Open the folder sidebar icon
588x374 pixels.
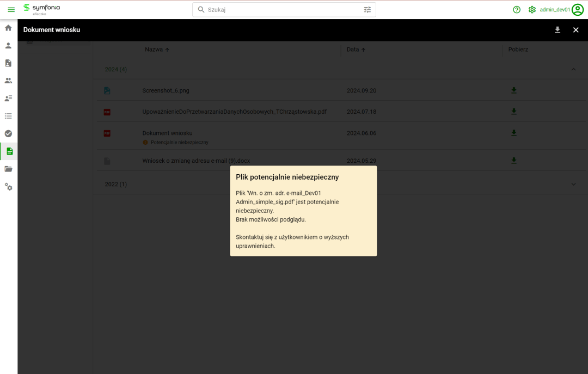click(x=8, y=169)
